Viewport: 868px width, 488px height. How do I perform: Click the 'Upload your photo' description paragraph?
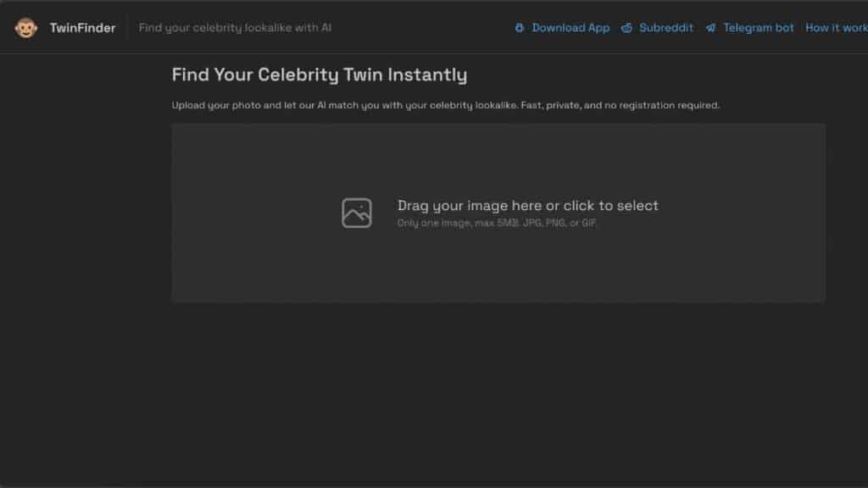click(445, 106)
